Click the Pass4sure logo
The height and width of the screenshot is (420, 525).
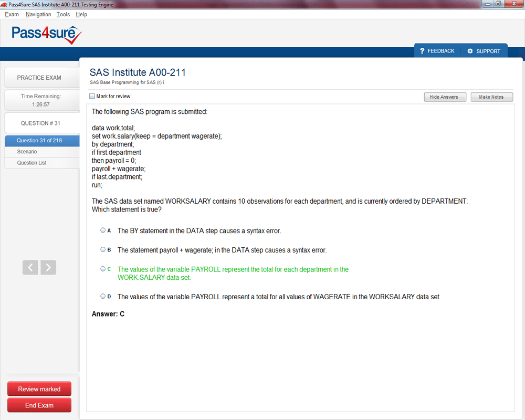[x=47, y=35]
